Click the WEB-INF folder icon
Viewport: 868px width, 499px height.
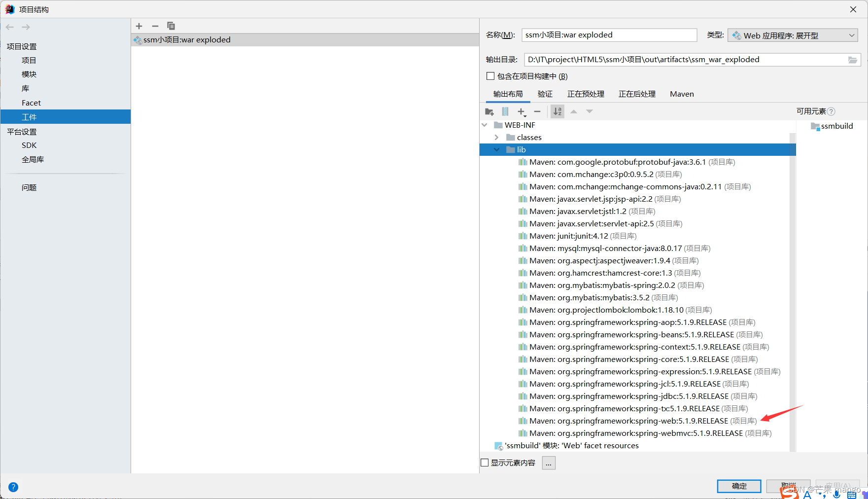[x=498, y=125]
